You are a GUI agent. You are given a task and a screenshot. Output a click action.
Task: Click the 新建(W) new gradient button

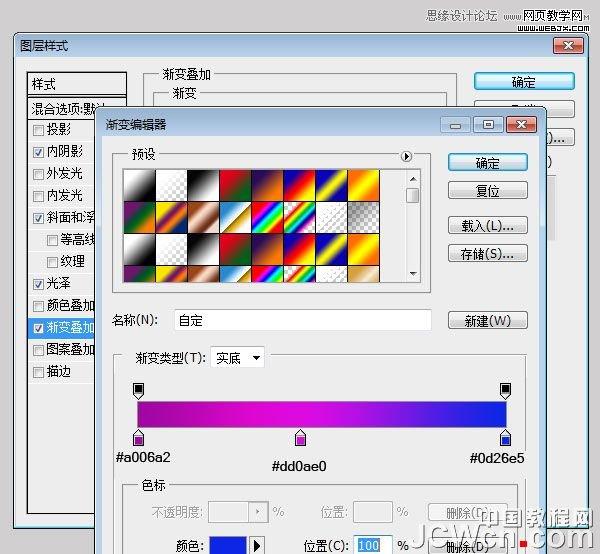[x=488, y=320]
